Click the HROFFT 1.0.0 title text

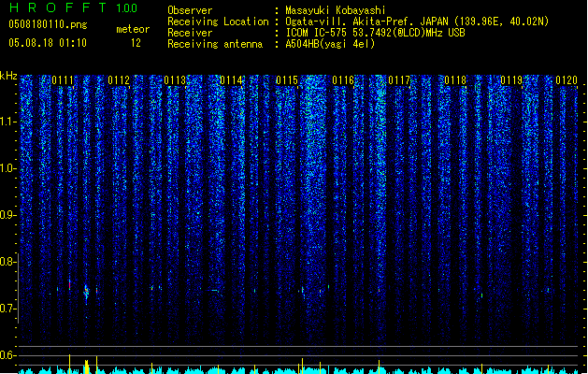73,7
